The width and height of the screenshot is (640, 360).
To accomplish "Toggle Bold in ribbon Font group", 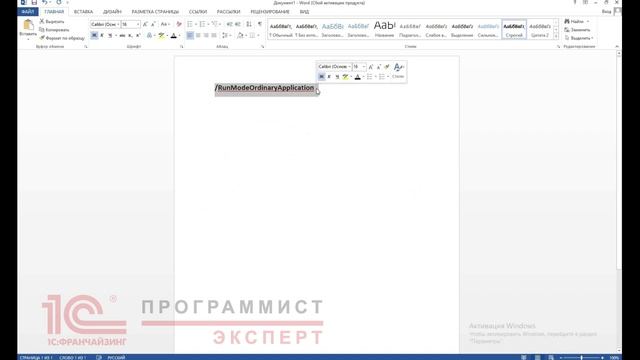I will [x=94, y=36].
